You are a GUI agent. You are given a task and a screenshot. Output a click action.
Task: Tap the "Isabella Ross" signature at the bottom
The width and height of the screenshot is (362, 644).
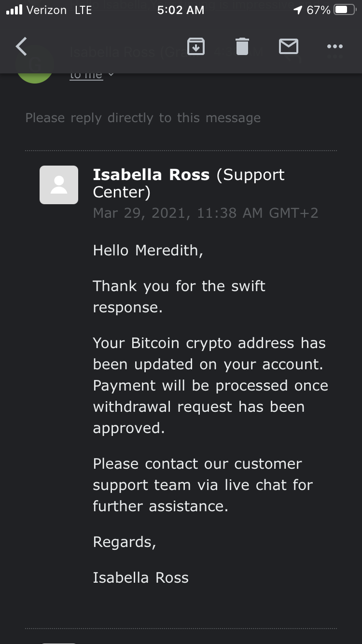click(x=140, y=577)
